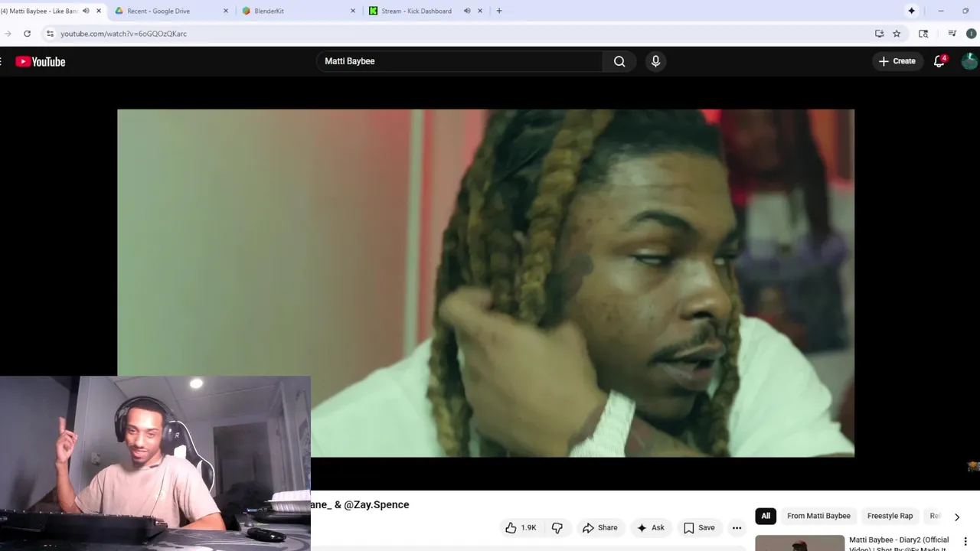The width and height of the screenshot is (980, 551).
Task: Open Google Lens search icon in toolbar
Action: click(x=923, y=34)
